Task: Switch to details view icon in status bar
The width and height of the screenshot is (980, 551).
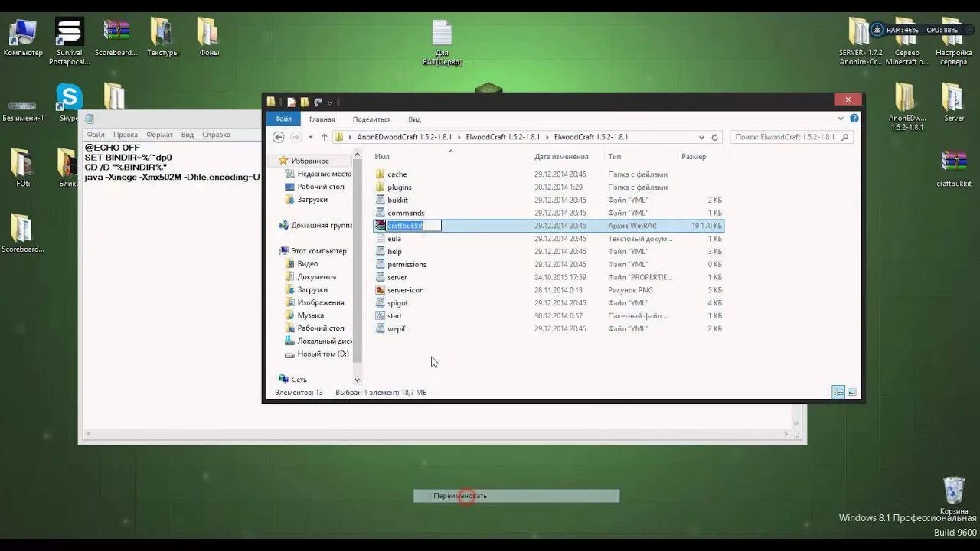Action: click(838, 392)
